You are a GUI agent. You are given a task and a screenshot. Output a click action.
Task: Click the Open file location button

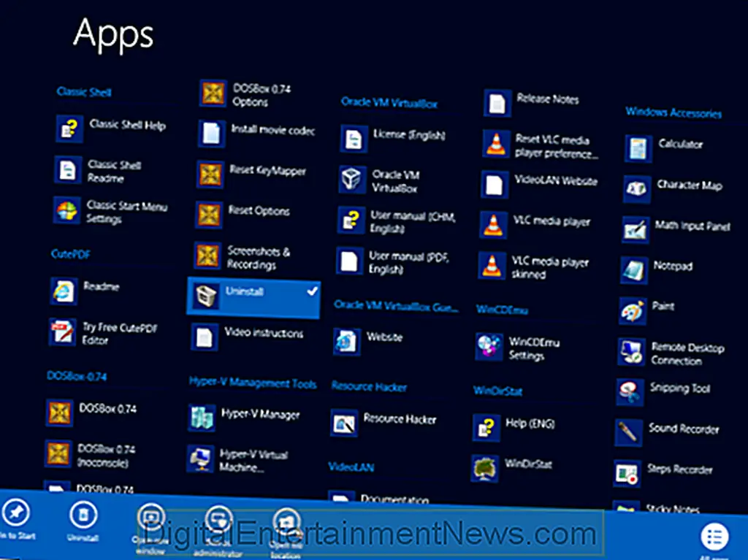(x=286, y=521)
